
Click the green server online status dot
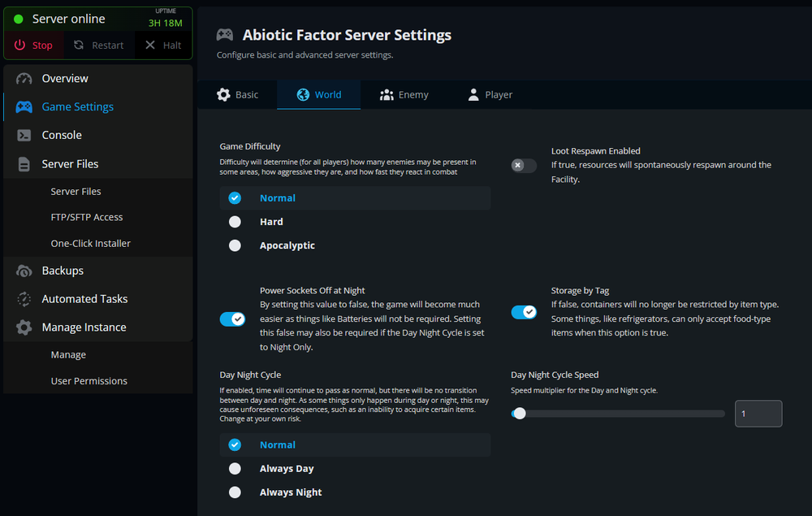pos(18,20)
